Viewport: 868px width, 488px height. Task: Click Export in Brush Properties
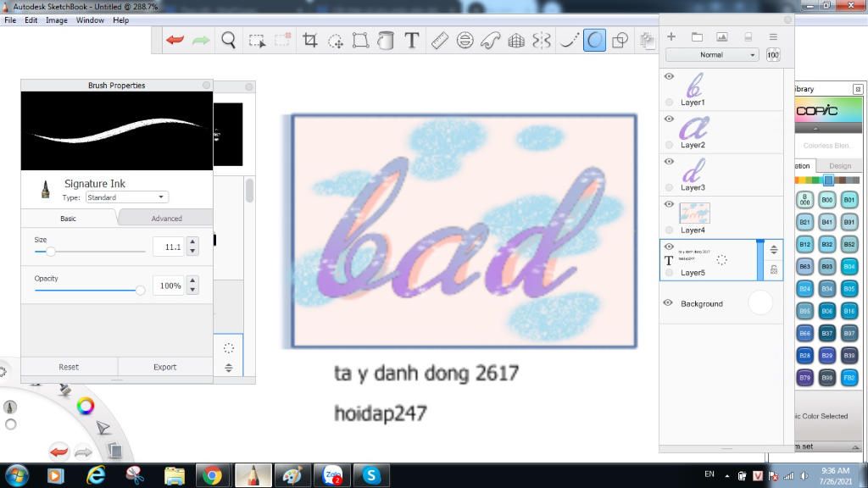click(165, 367)
